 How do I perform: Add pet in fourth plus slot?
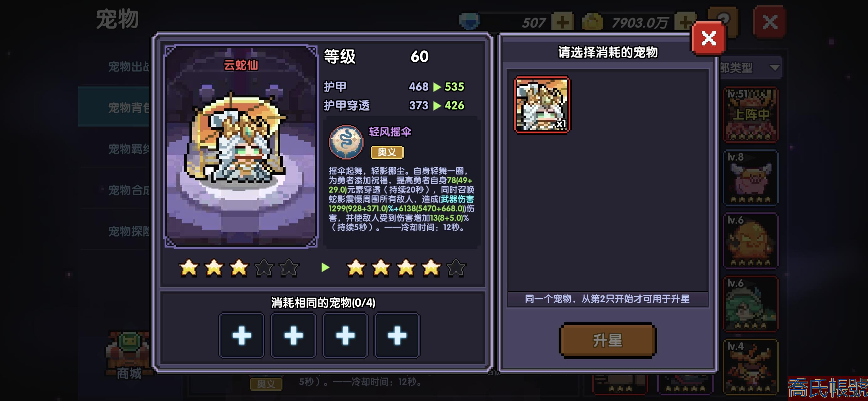pyautogui.click(x=397, y=335)
